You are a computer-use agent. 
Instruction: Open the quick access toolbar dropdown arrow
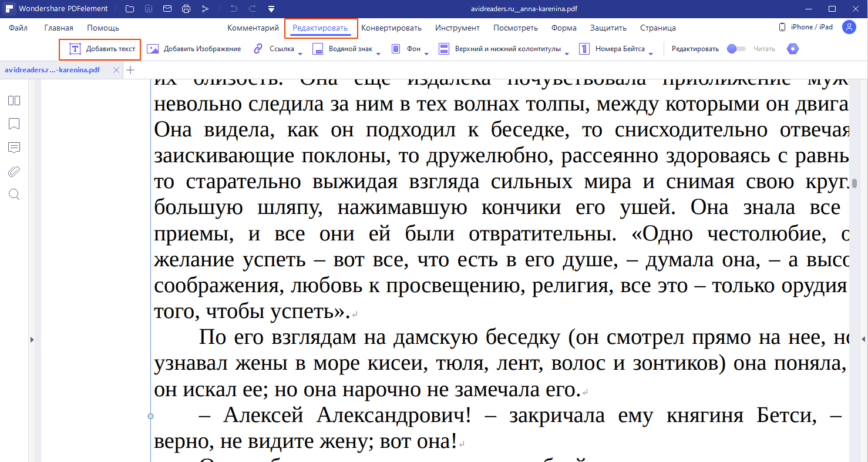[x=271, y=9]
